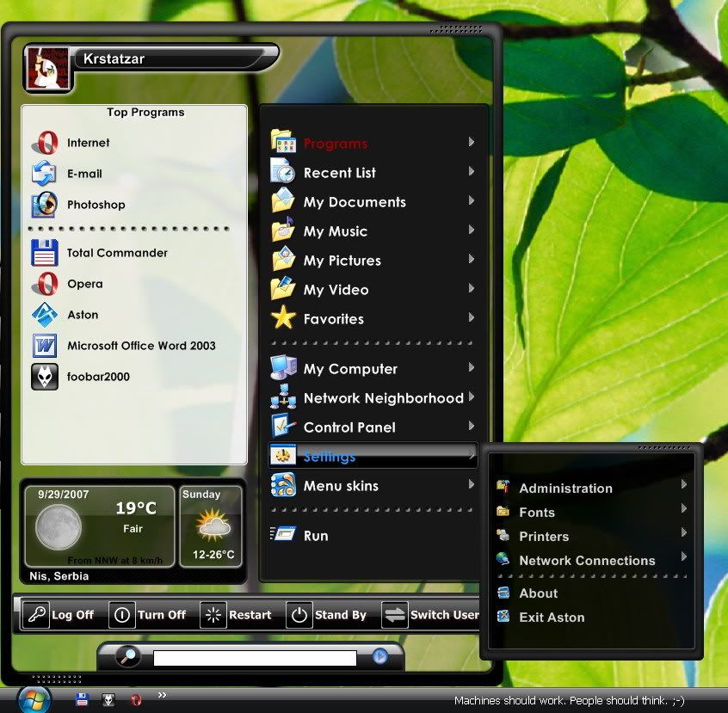Image resolution: width=728 pixels, height=713 pixels.
Task: Launch the E-mail icon in Top Programs
Action: click(45, 173)
